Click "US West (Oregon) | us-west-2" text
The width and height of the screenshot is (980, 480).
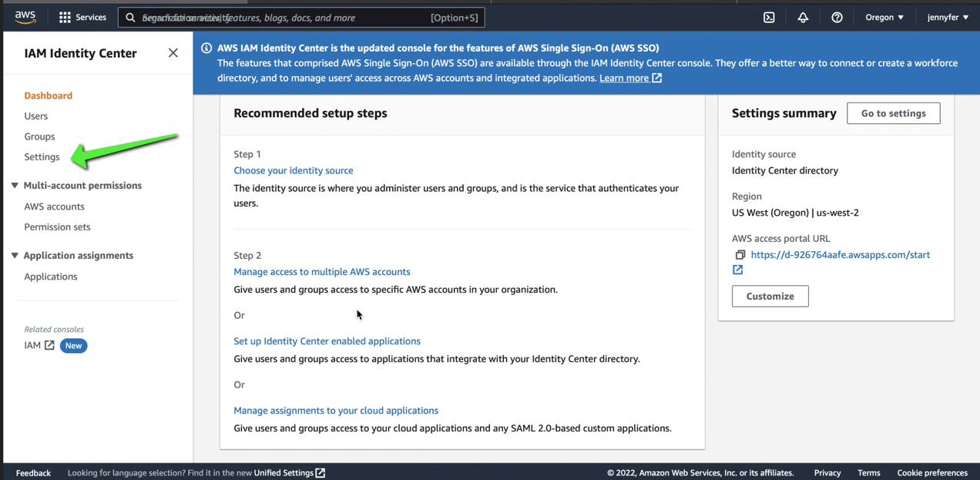pos(795,213)
